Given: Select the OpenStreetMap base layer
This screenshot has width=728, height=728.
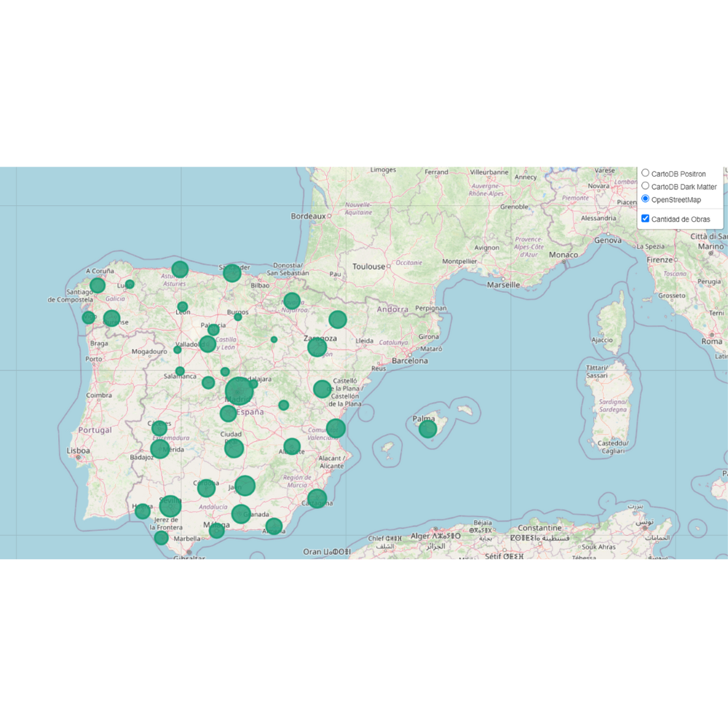Looking at the screenshot, I should pyautogui.click(x=645, y=198).
